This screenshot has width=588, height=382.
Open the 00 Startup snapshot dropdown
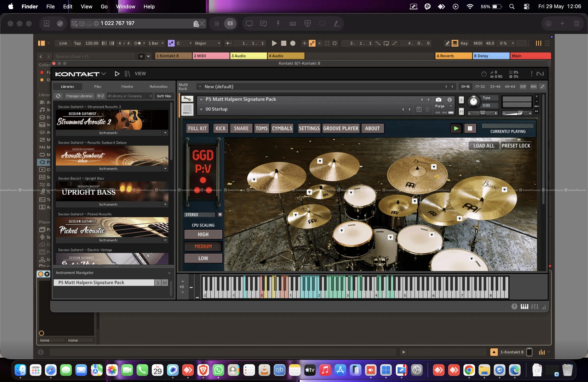click(201, 109)
